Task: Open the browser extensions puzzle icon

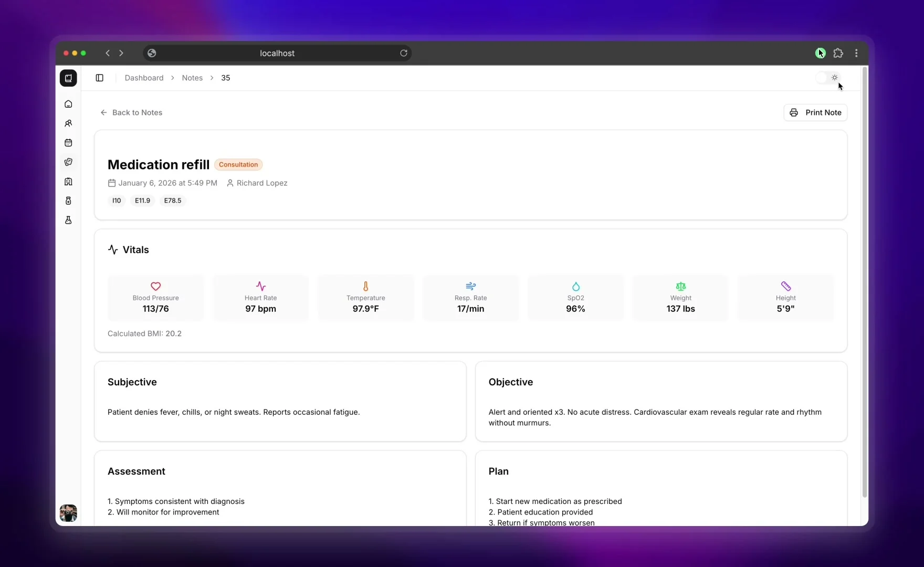Action: point(838,53)
